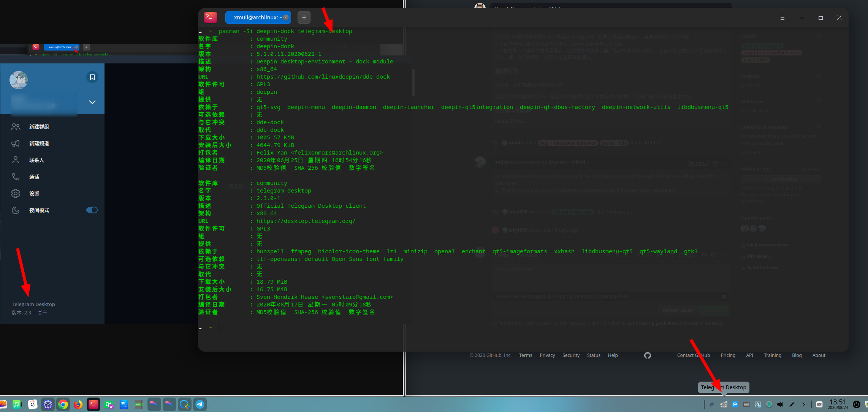The width and height of the screenshot is (868, 412).
Task: Click the volume icon in the system tray
Action: pyautogui.click(x=780, y=404)
